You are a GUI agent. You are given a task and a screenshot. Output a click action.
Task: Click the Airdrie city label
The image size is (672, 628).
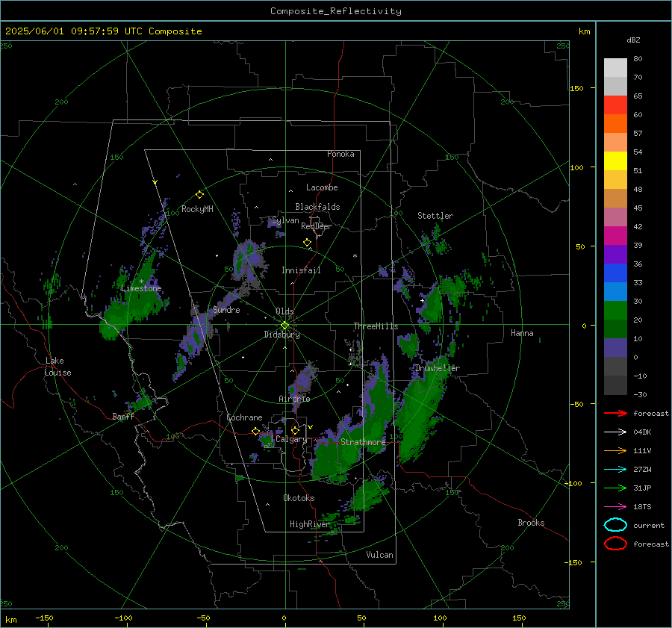[x=294, y=399]
